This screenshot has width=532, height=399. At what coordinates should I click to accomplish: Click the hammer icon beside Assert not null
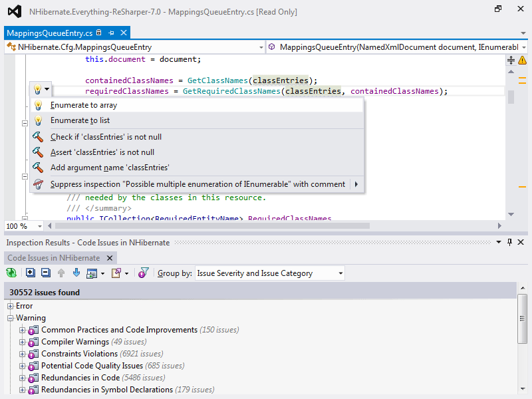click(38, 152)
